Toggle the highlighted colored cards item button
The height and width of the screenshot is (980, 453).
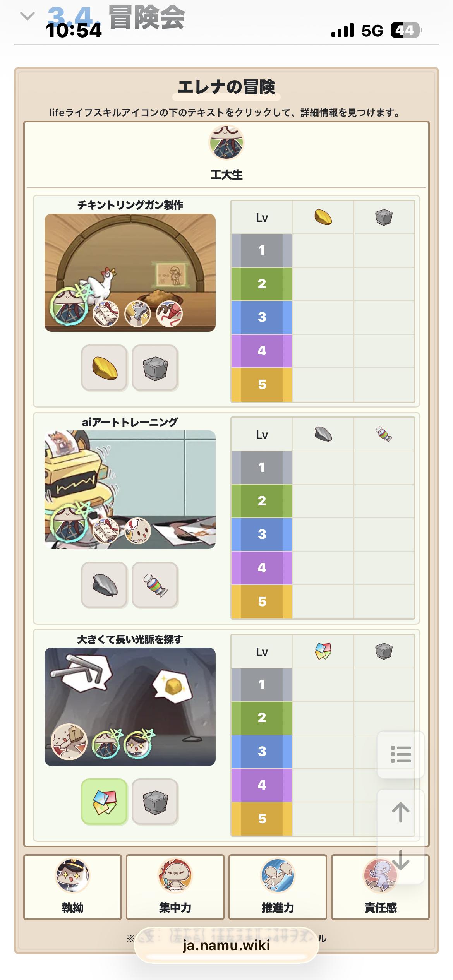(x=104, y=802)
